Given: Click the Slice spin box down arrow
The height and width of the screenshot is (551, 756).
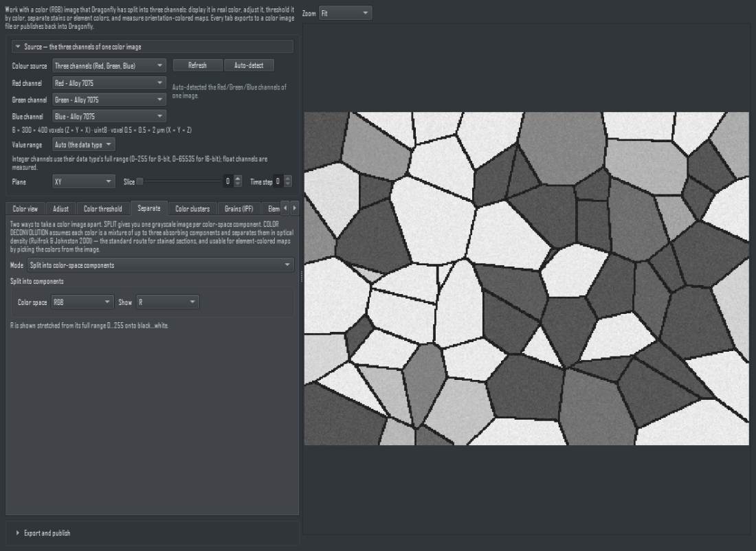Looking at the screenshot, I should (238, 185).
